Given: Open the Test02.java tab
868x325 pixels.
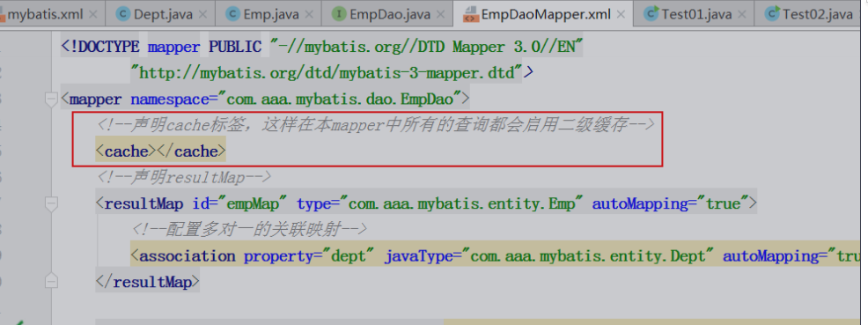Looking at the screenshot, I should (x=818, y=14).
